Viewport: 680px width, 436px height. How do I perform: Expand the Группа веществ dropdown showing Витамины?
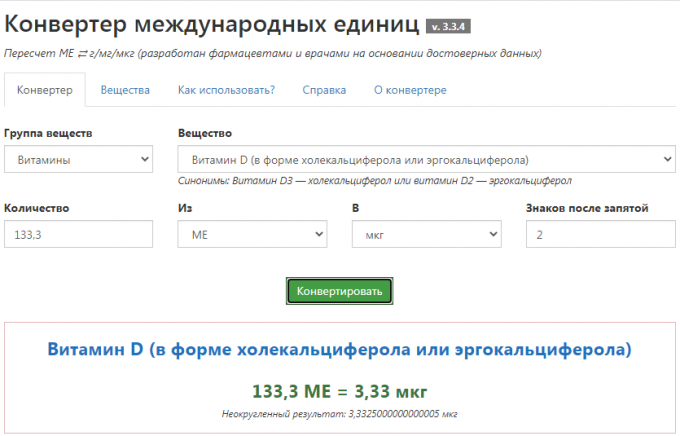(x=78, y=159)
